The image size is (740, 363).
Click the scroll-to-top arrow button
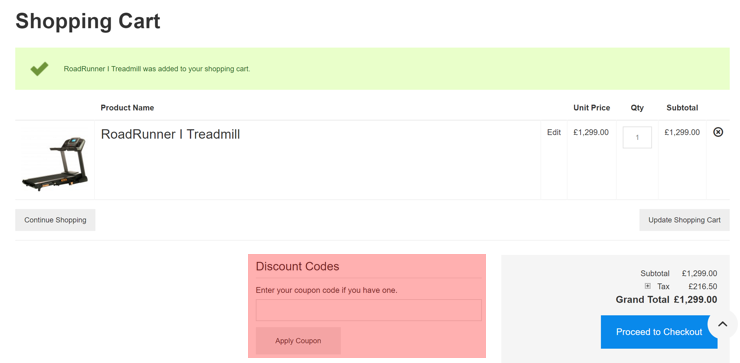(723, 324)
